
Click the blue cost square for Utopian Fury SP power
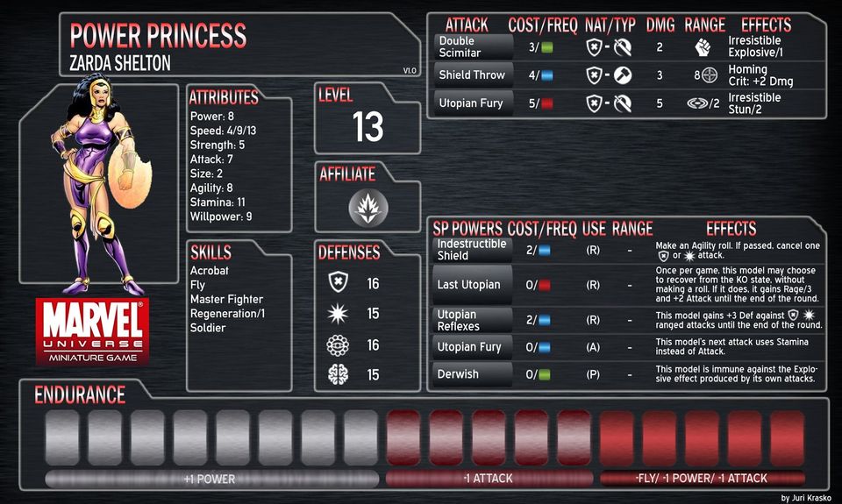tap(544, 347)
